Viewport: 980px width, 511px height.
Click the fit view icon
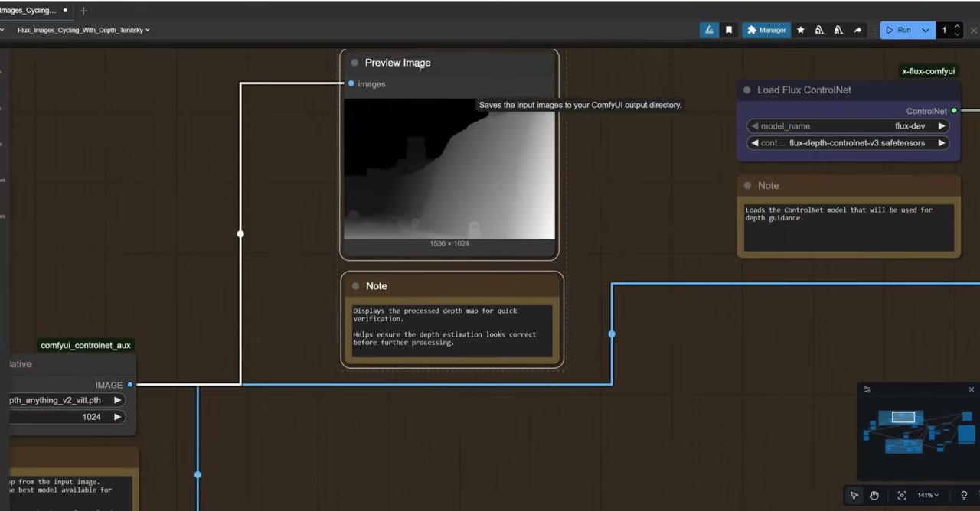coord(902,496)
